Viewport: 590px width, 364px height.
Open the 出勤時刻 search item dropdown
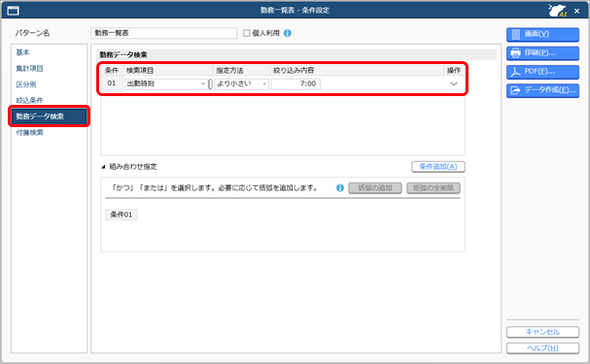tap(166, 83)
